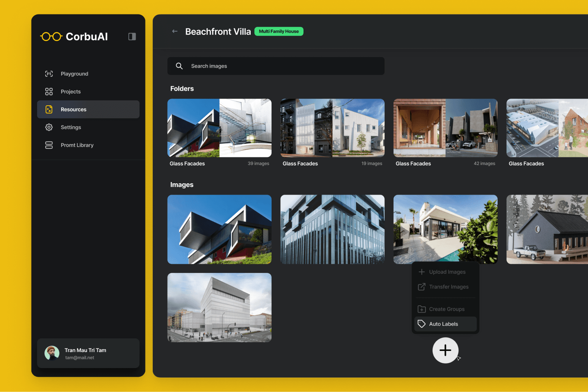
Task: Open Settings using the gear icon
Action: [x=49, y=127]
